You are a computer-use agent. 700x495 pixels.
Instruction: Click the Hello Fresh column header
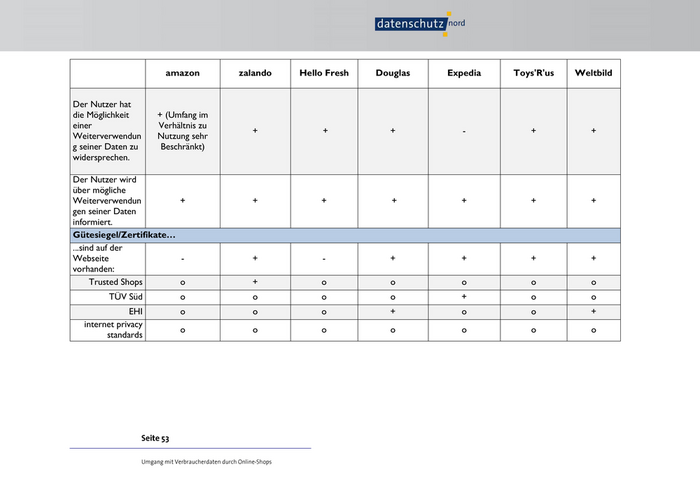(x=324, y=74)
